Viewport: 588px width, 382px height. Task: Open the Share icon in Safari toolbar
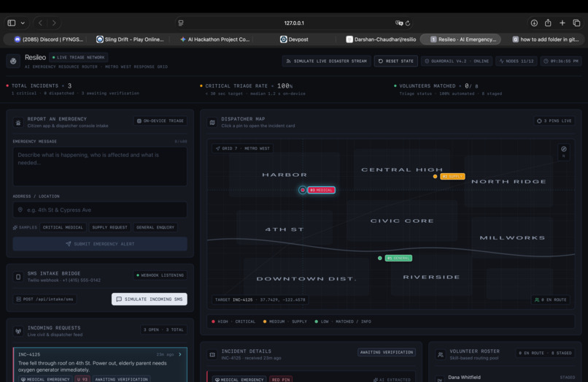pos(548,23)
